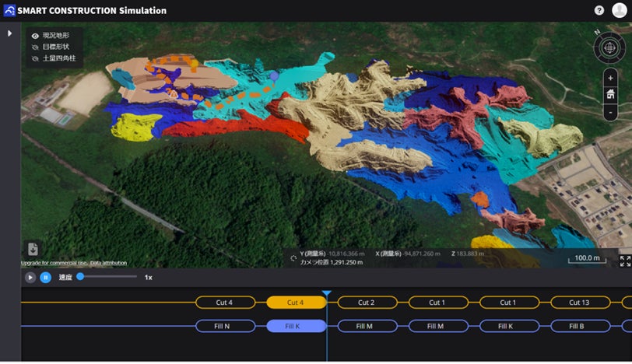This screenshot has width=632, height=364.
Task: Open the user profile avatar
Action: tap(619, 10)
